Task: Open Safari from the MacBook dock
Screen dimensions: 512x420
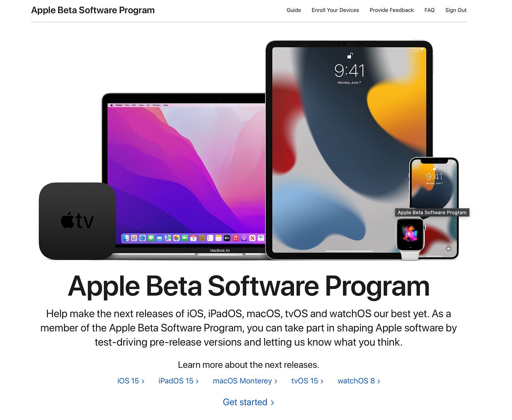Action: coord(143,238)
